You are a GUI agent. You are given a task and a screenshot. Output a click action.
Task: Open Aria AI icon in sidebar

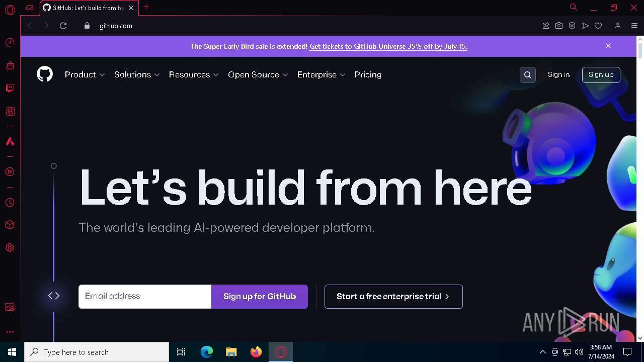10,142
